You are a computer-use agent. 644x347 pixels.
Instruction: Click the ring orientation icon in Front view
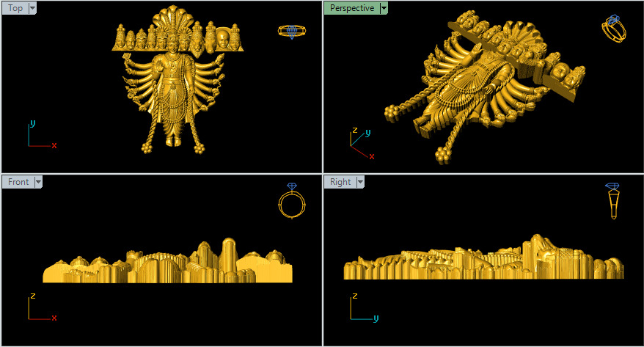(292, 201)
